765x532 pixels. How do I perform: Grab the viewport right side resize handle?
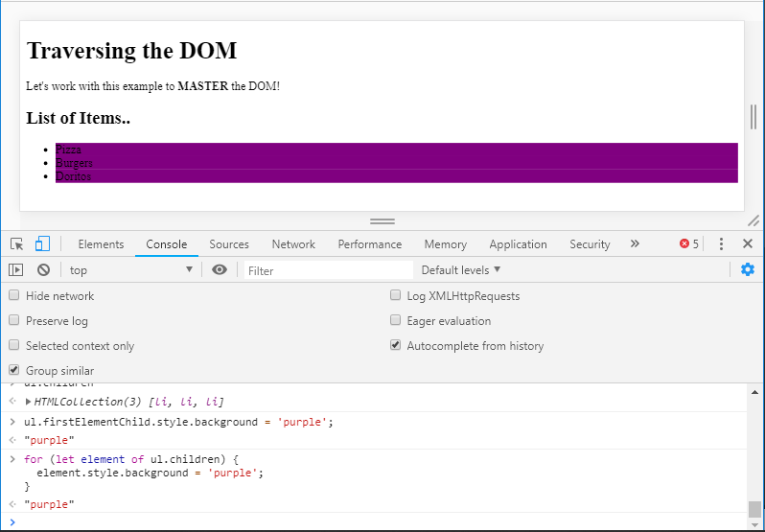coord(753,117)
